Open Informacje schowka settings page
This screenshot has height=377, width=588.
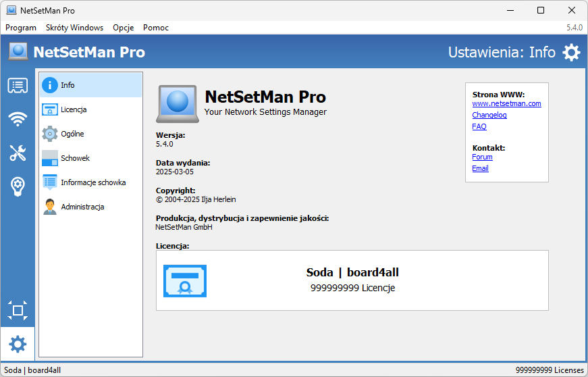(x=90, y=182)
